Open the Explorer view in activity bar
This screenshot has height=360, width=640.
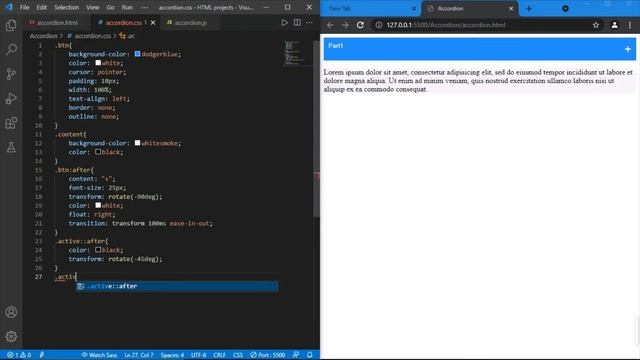[x=11, y=25]
